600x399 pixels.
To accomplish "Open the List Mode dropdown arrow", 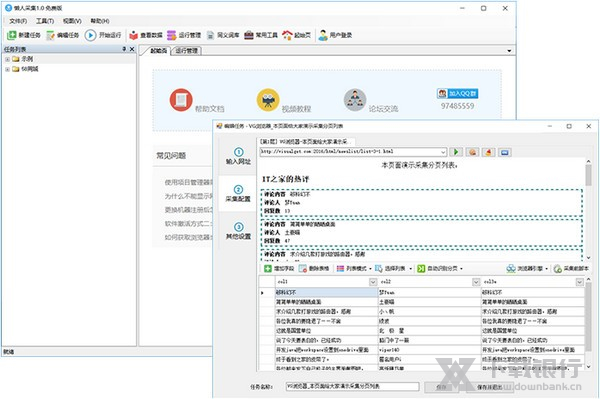I will pyautogui.click(x=370, y=269).
